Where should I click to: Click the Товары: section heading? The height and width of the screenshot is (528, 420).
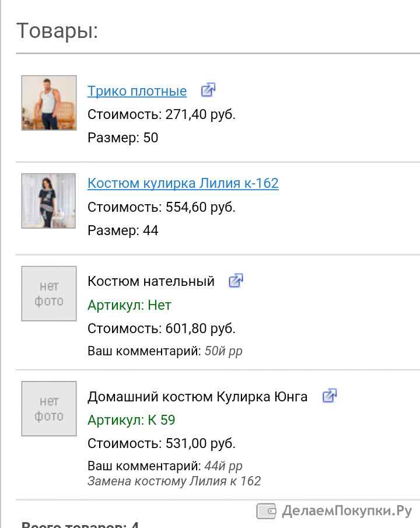tap(57, 31)
